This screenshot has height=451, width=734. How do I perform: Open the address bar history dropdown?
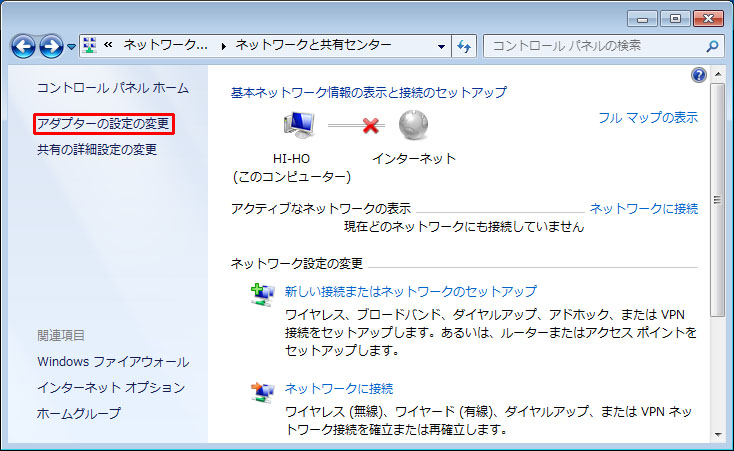[441, 46]
